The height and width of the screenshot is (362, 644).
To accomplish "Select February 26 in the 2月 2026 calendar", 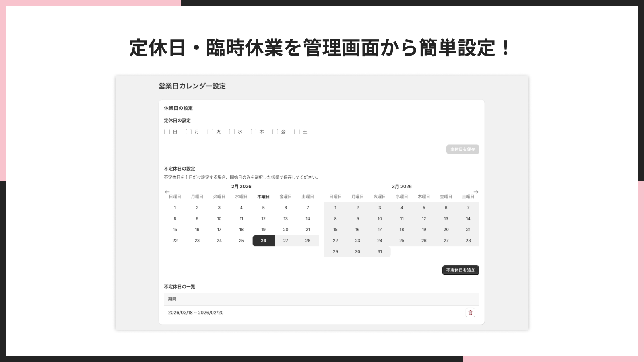I will (x=264, y=241).
